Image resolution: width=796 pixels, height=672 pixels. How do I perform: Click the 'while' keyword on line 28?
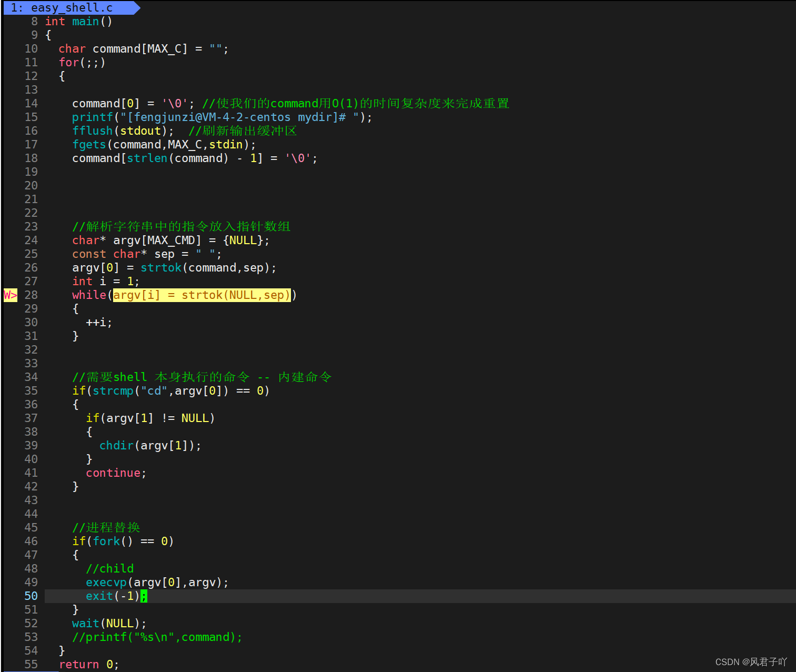coord(89,295)
